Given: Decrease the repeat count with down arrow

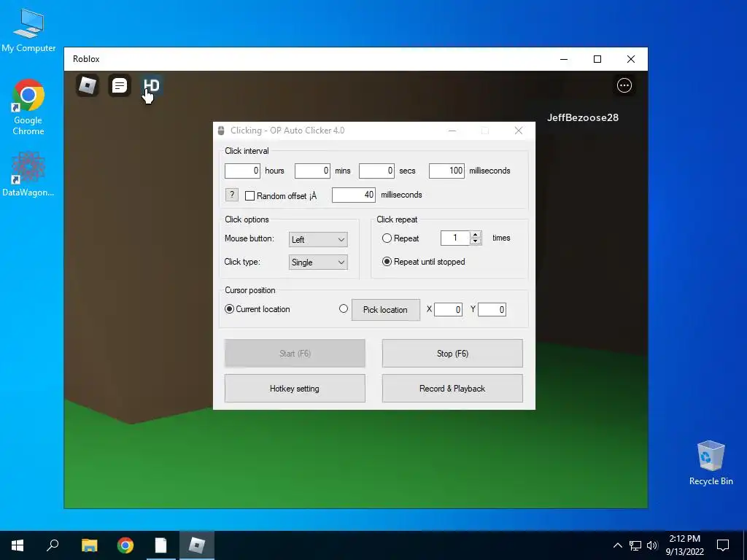Looking at the screenshot, I should point(475,241).
